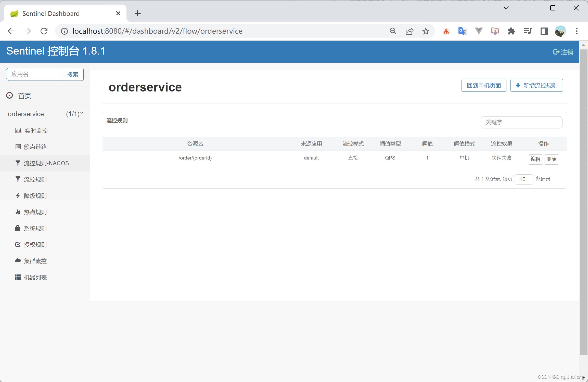588x382 pixels.
Task: Click the default source application cell
Action: click(311, 158)
